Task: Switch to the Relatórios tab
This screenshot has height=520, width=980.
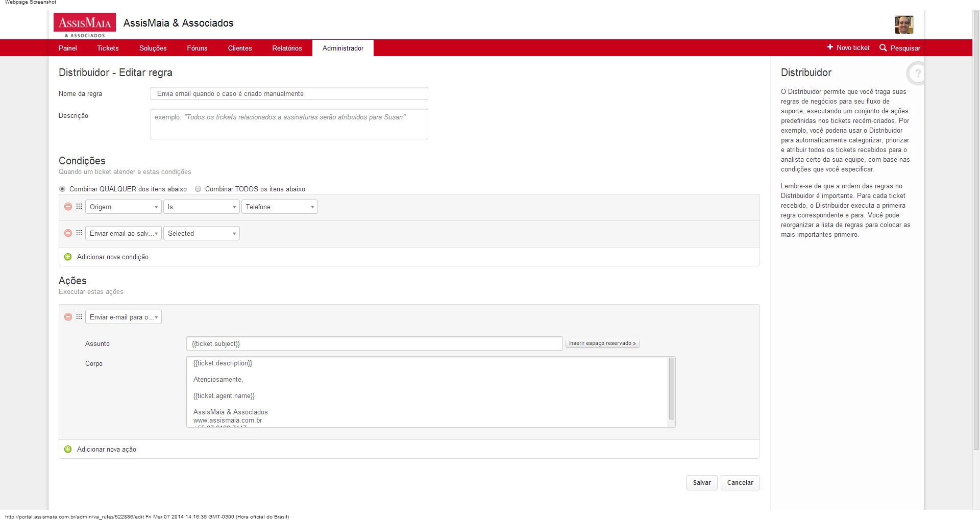Action: (287, 48)
